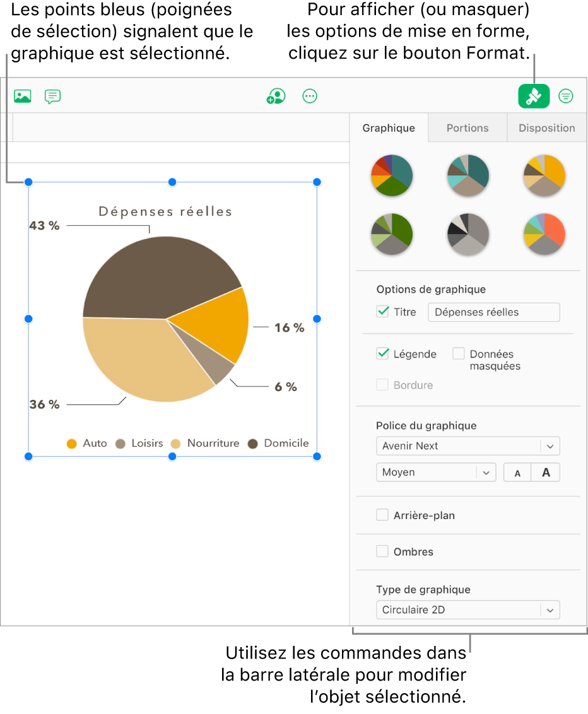
Task: Switch to the Graphique tab
Action: tap(389, 128)
